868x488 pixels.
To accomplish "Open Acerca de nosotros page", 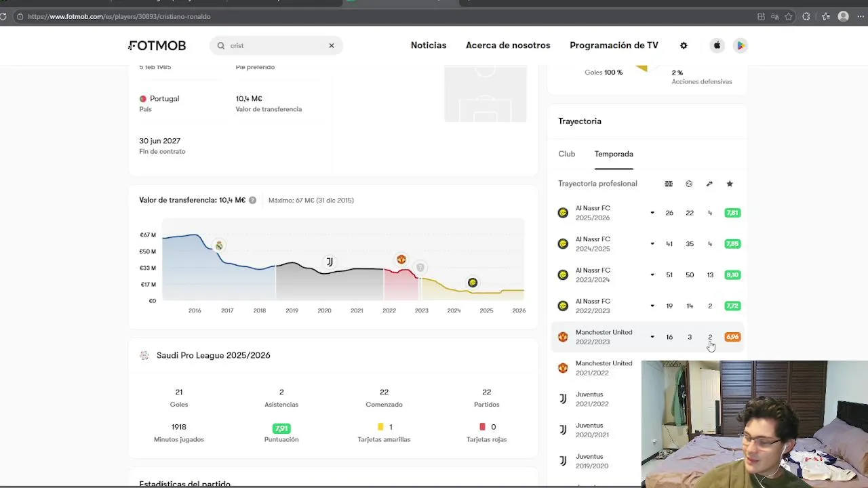I will [508, 45].
